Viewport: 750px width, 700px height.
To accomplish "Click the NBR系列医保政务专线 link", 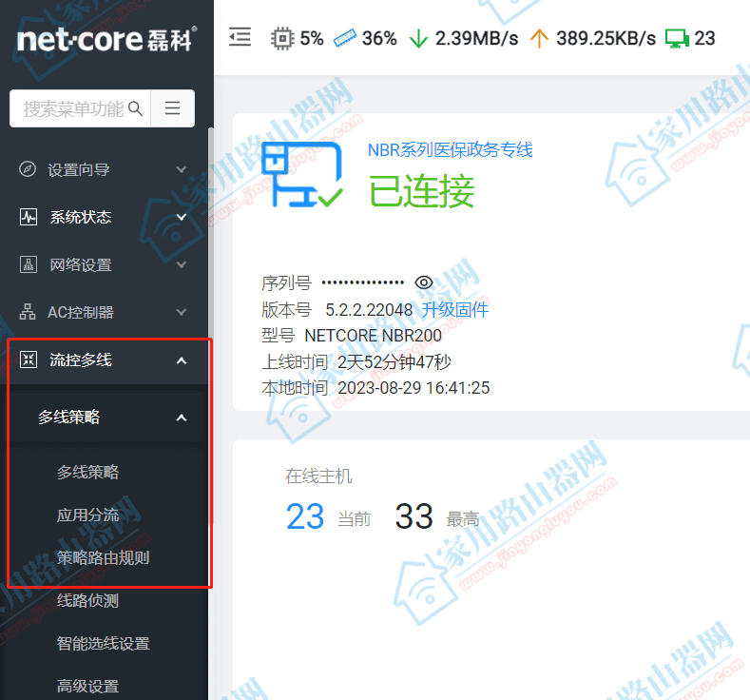I will pos(451,149).
